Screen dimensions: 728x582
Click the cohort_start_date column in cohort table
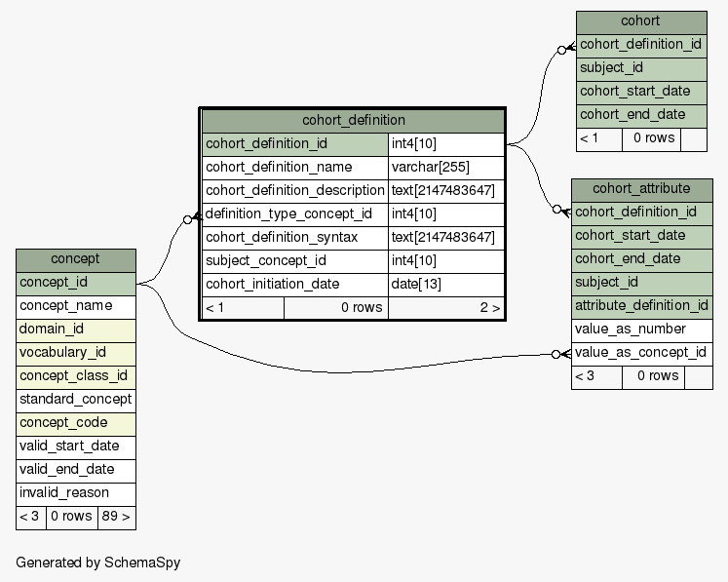[635, 92]
